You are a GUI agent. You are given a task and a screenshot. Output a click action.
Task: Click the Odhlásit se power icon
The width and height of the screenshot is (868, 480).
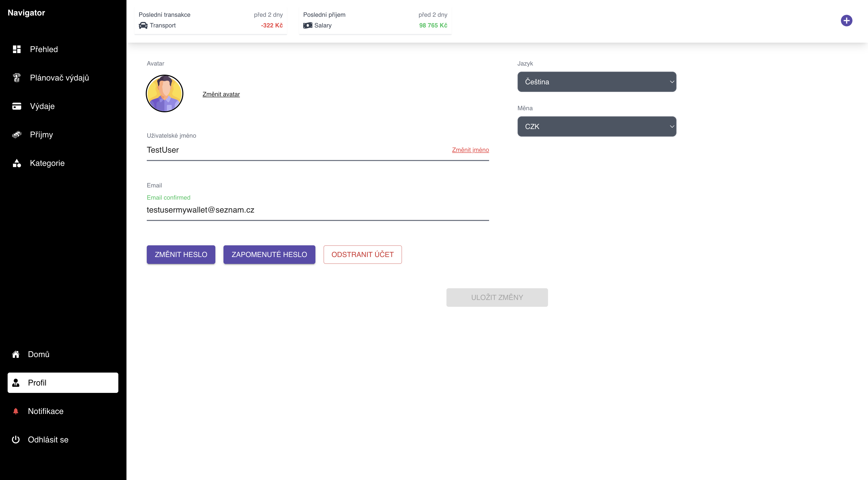pos(15,440)
